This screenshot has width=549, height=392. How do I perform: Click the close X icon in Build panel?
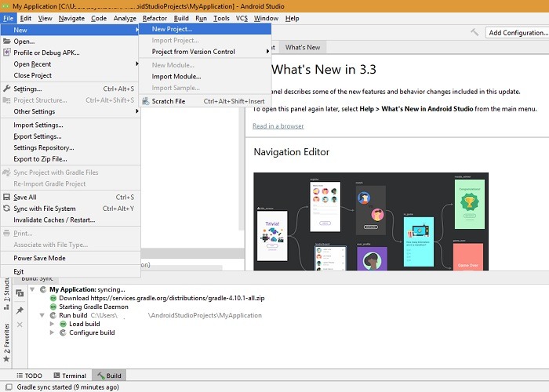pos(20,325)
